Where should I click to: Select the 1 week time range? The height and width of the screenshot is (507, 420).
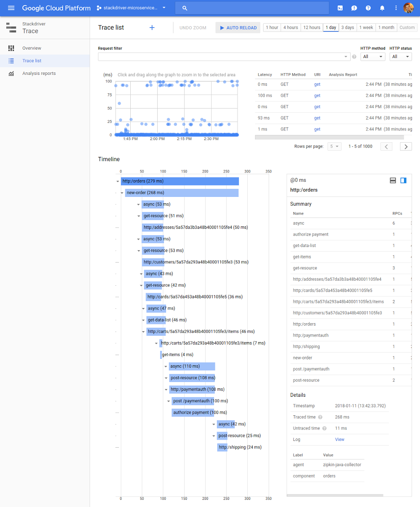point(366,28)
